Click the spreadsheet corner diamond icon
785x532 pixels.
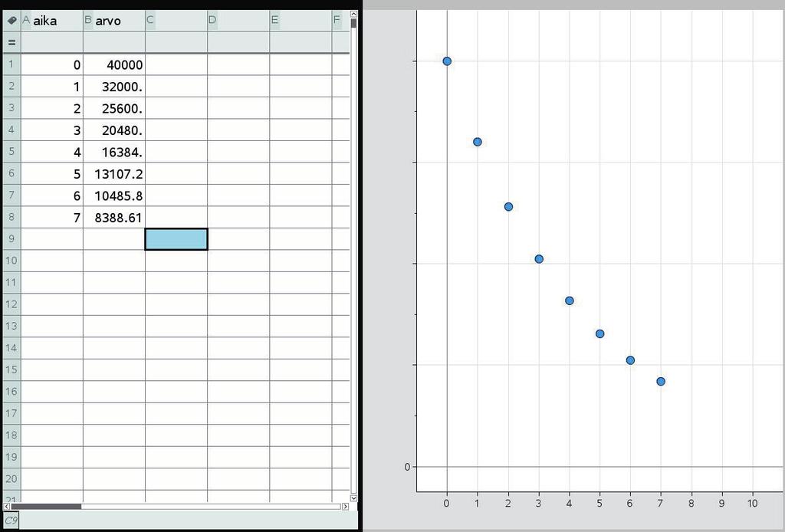[11, 21]
